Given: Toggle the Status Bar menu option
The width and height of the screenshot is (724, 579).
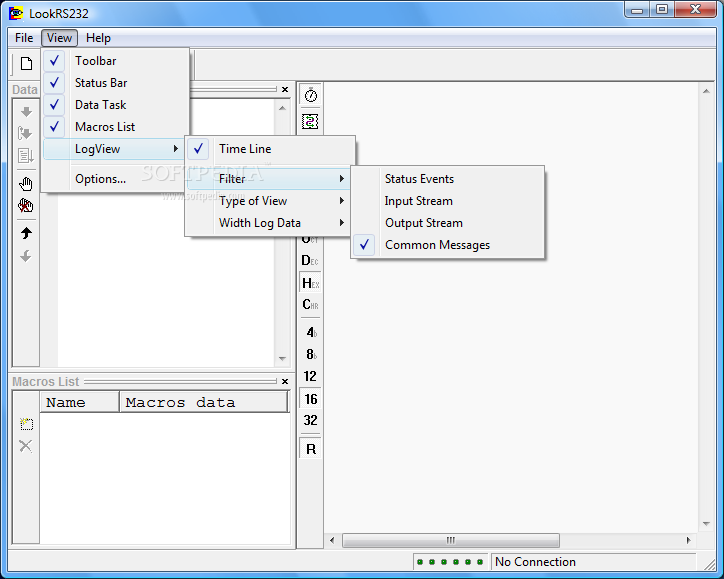Looking at the screenshot, I should point(116,83).
